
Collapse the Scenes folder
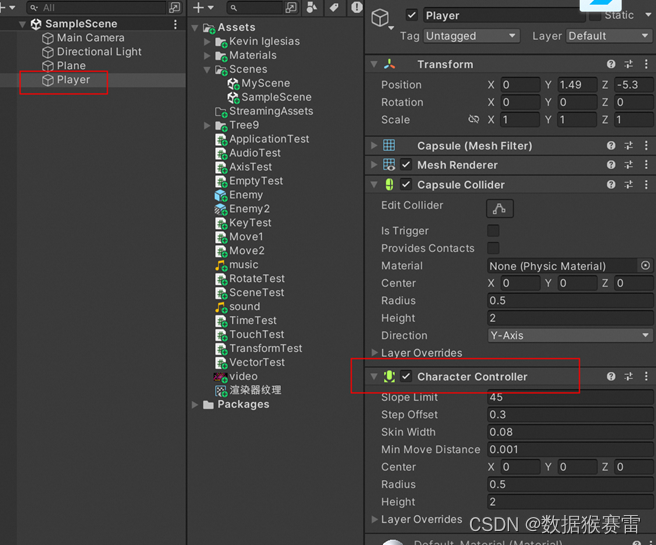pos(207,69)
